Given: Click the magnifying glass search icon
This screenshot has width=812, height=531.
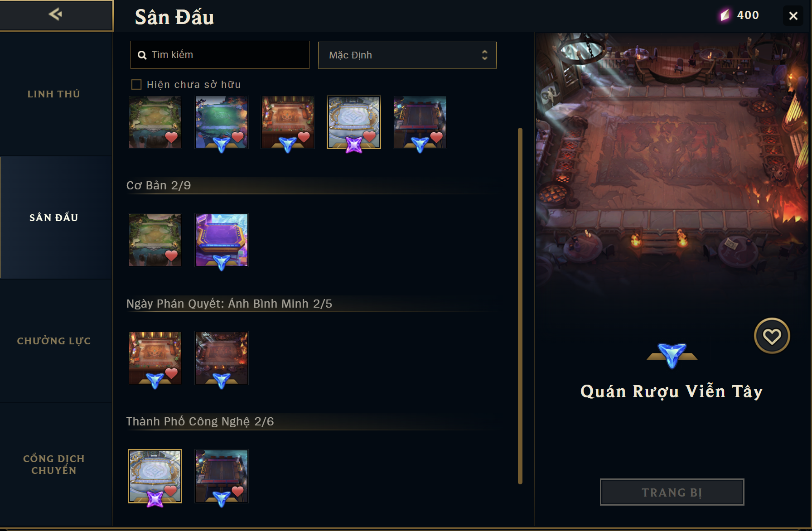Looking at the screenshot, I should click(x=142, y=55).
